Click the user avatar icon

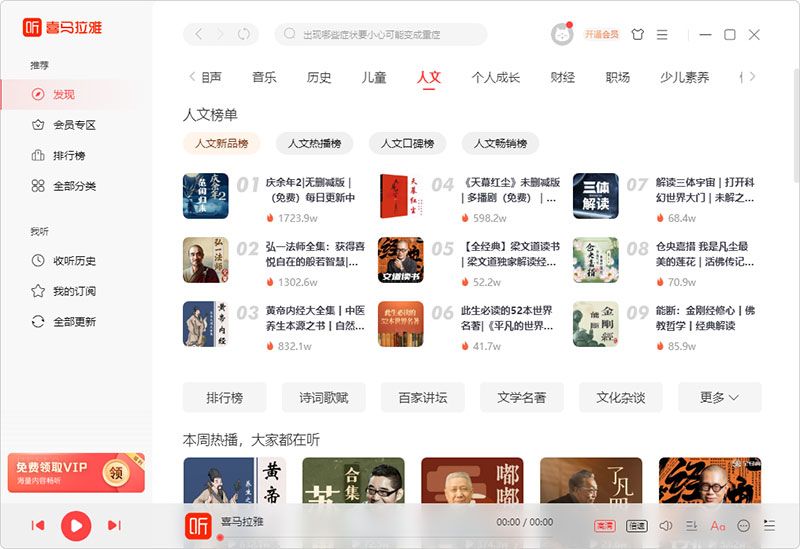tap(562, 35)
